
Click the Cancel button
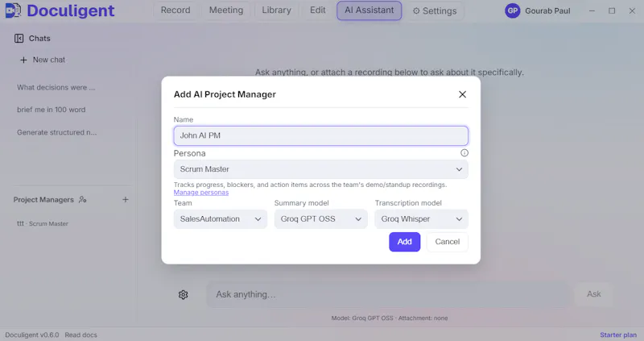click(448, 242)
